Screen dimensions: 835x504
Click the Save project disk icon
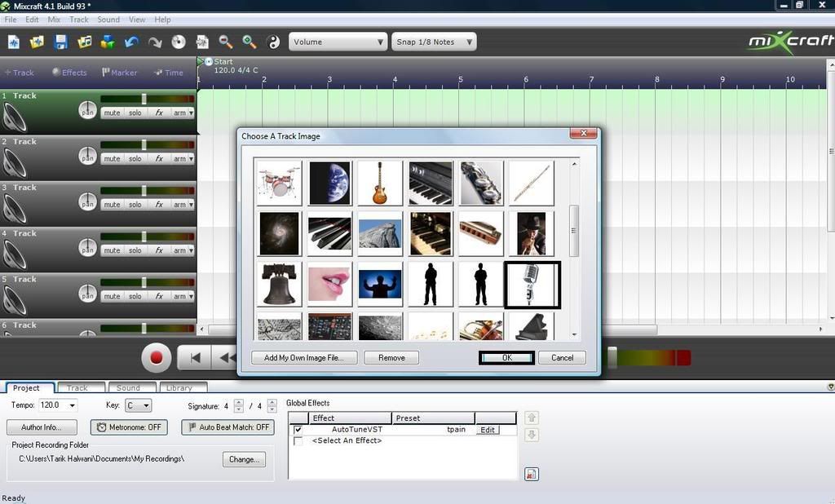coord(61,42)
